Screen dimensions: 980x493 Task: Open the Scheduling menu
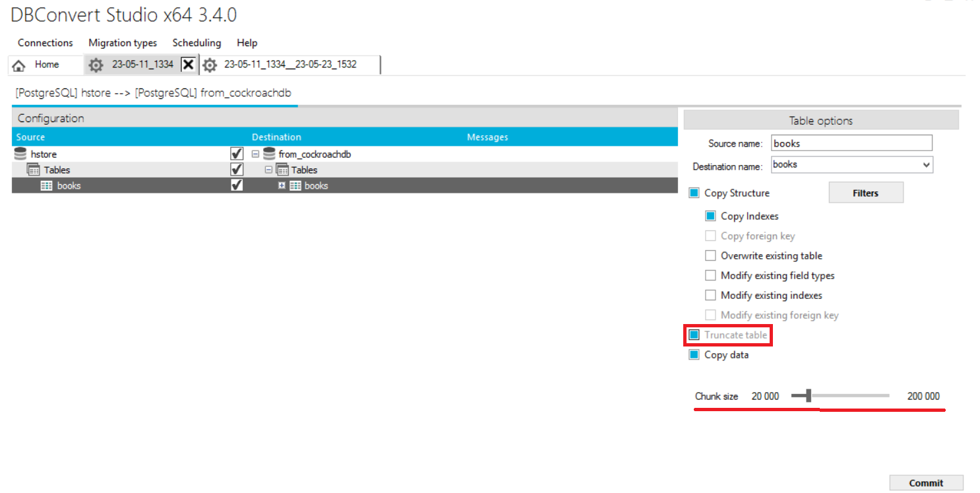197,43
